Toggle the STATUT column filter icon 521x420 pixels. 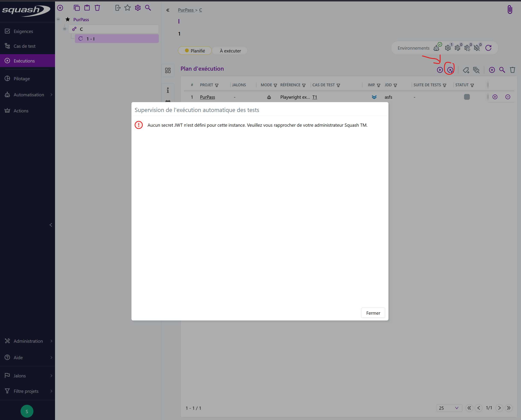(472, 85)
